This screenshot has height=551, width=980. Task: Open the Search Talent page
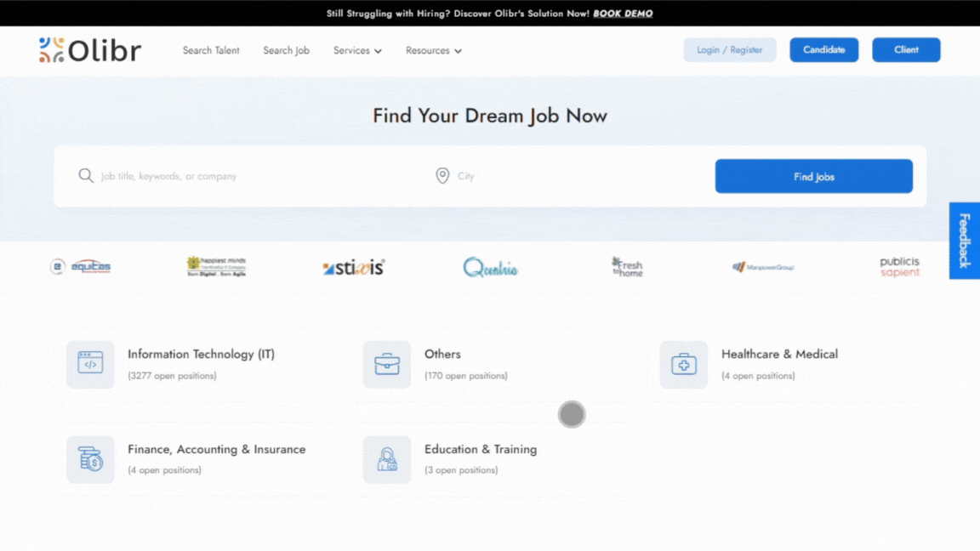211,51
